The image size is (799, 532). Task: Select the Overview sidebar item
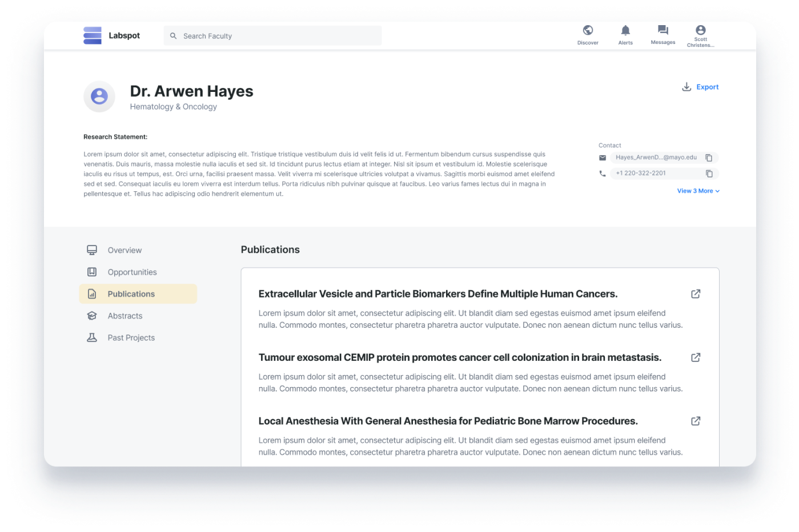click(x=138, y=250)
